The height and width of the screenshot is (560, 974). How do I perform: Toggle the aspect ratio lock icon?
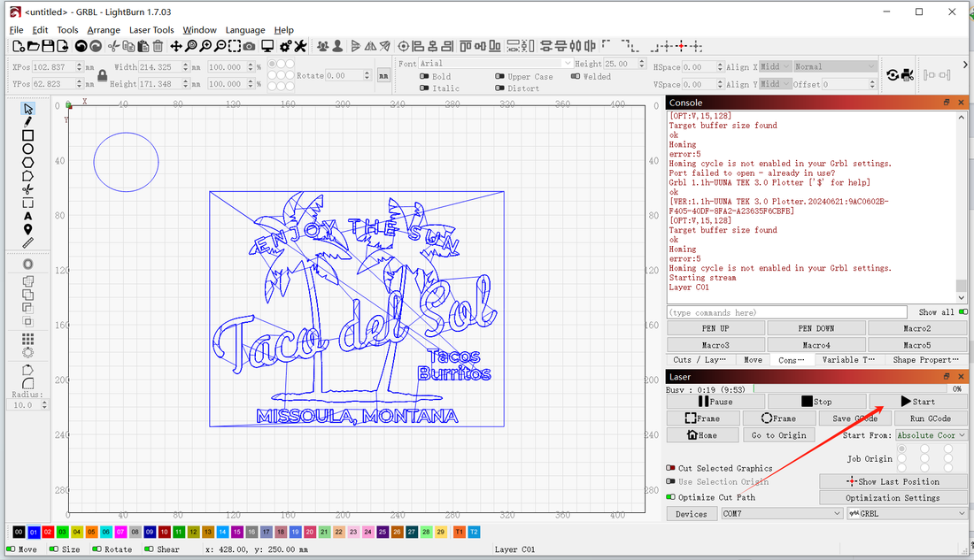point(102,75)
